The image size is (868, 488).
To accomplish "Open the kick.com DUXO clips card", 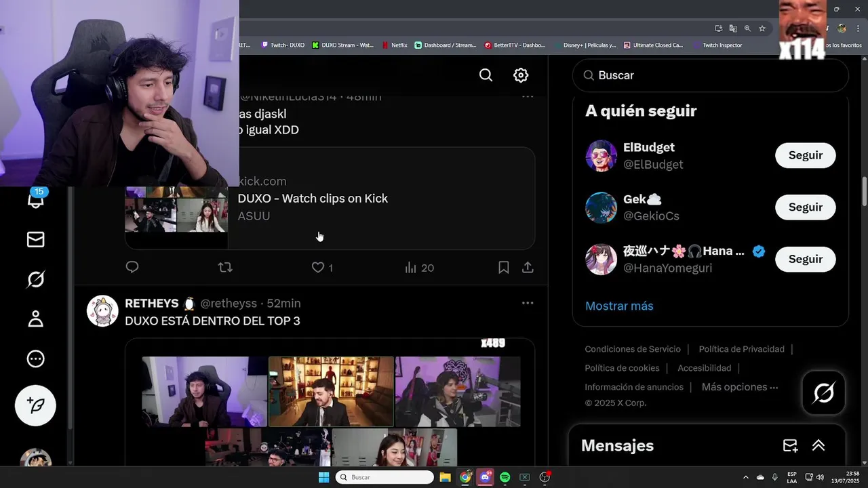I will (x=330, y=199).
